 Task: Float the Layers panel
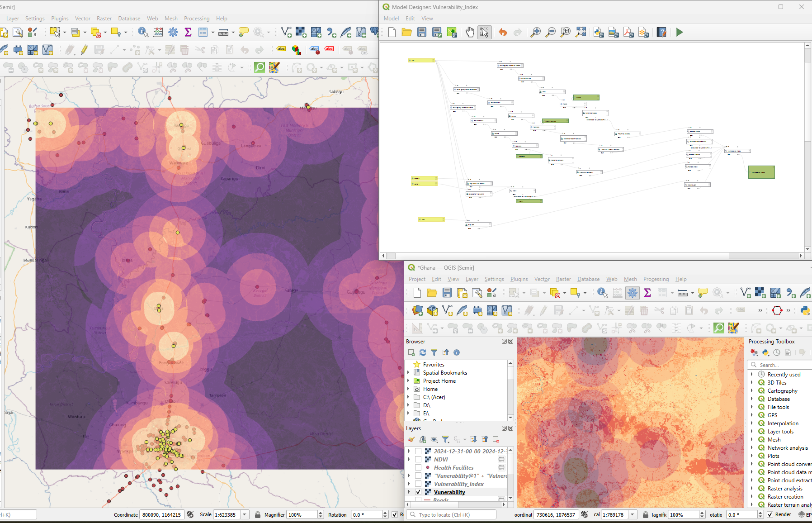[x=504, y=428]
